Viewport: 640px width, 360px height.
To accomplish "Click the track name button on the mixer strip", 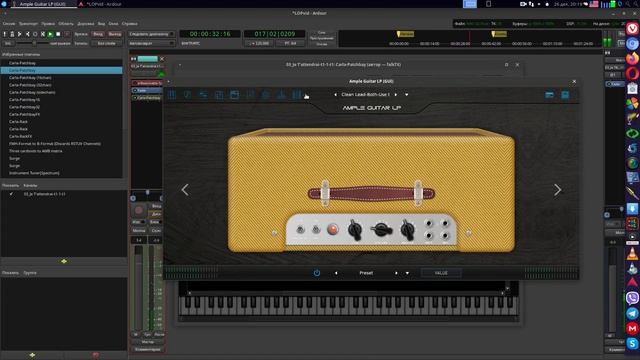I will pos(147,66).
